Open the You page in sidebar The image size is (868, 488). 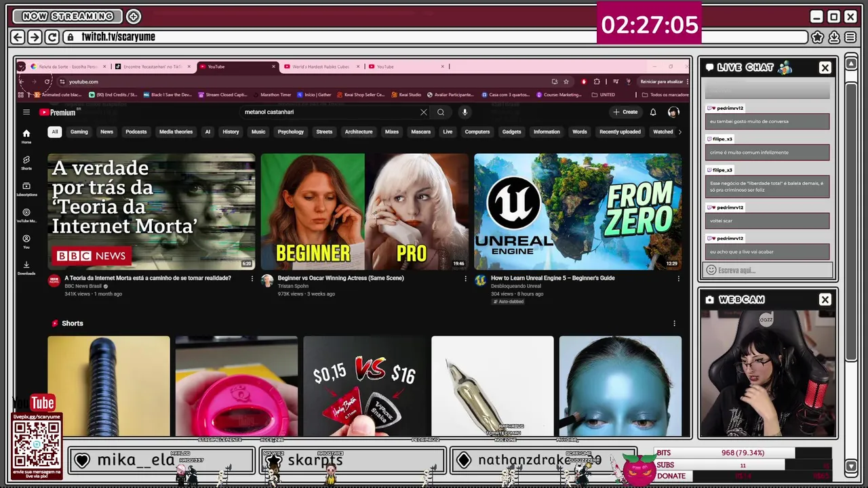tap(26, 241)
